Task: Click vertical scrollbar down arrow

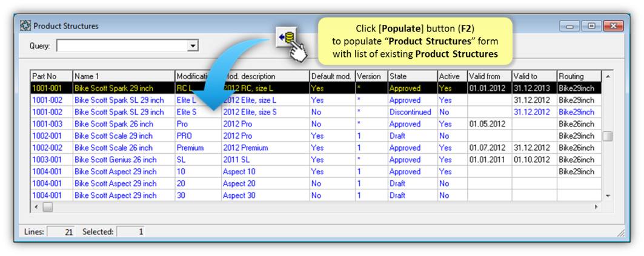Action: pyautogui.click(x=608, y=195)
